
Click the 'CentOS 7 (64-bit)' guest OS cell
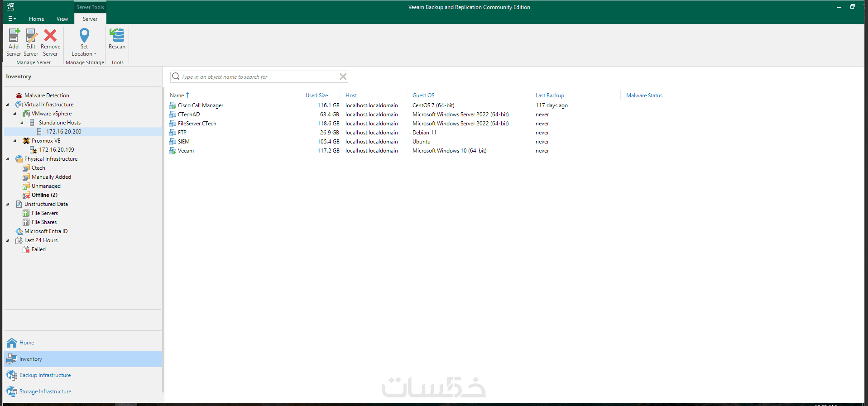tap(433, 105)
